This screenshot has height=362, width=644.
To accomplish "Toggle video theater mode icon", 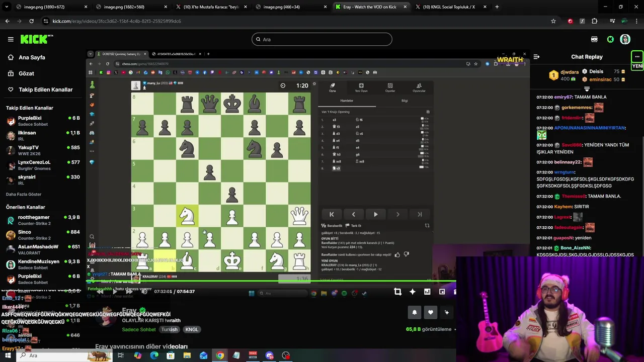I will [442, 292].
